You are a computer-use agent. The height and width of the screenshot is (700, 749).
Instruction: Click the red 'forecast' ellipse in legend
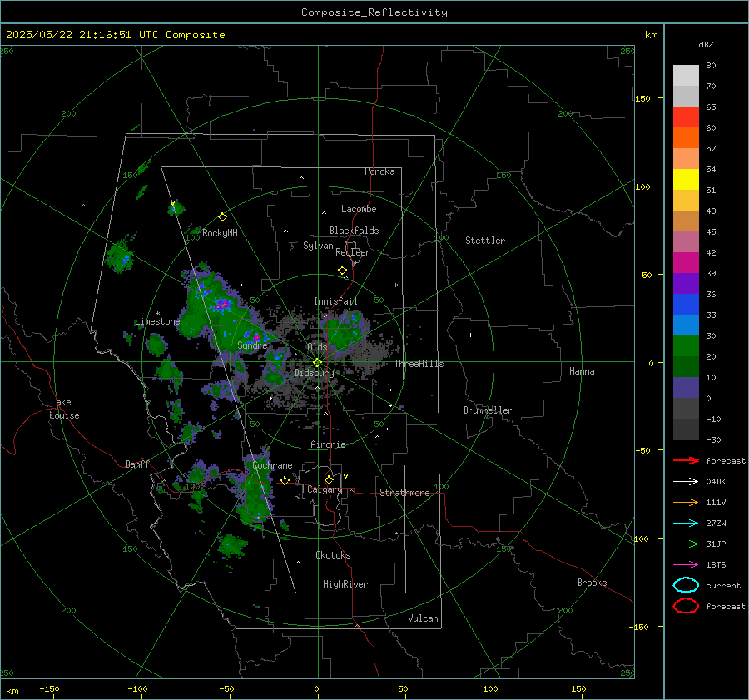(686, 606)
